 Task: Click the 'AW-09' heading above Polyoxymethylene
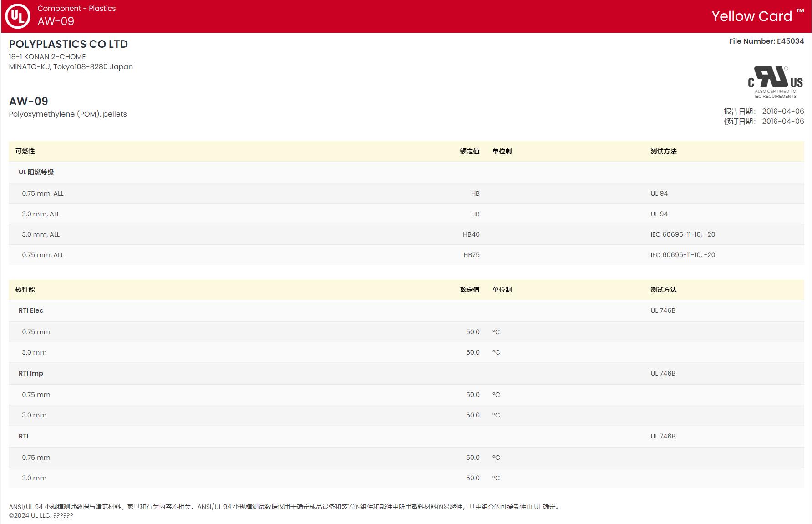point(29,101)
